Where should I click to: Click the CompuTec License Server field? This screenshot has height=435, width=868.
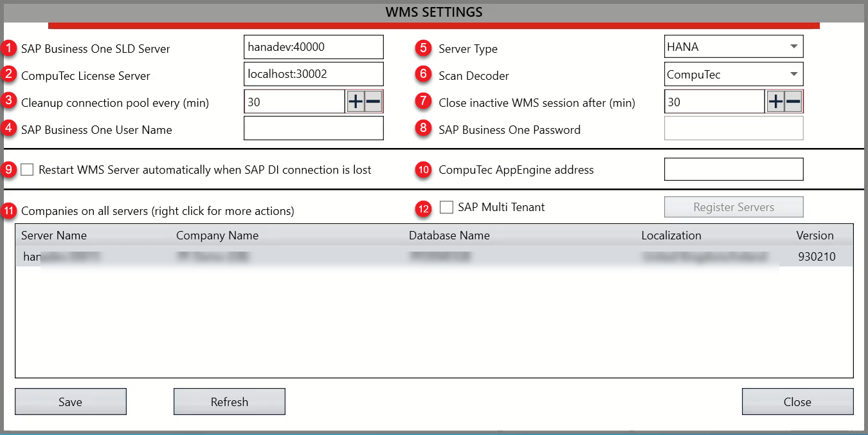pyautogui.click(x=313, y=73)
